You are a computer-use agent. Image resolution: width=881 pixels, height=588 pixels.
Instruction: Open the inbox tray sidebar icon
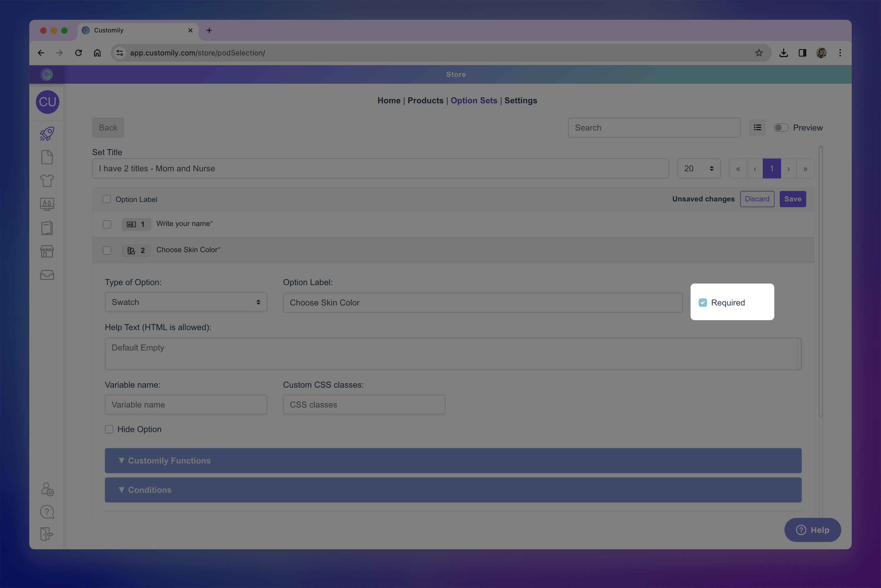point(47,275)
